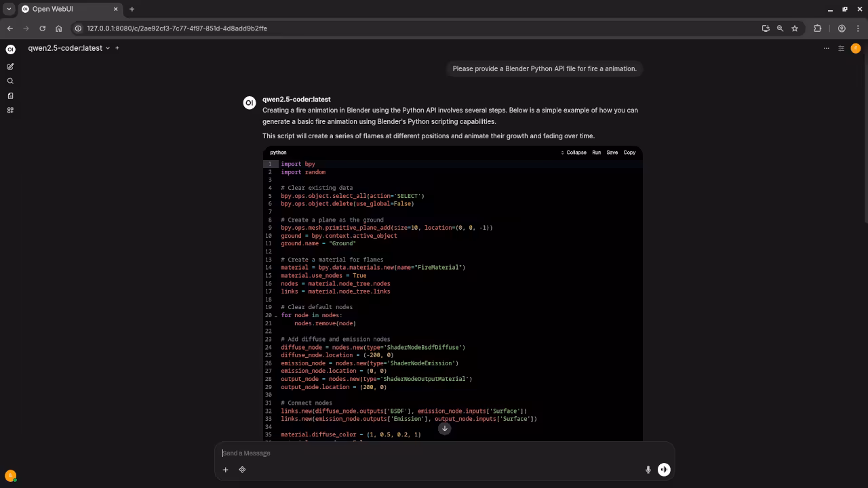Viewport: 868px width, 488px height.
Task: Click the scroll-to-bottom arrow button
Action: click(x=445, y=428)
